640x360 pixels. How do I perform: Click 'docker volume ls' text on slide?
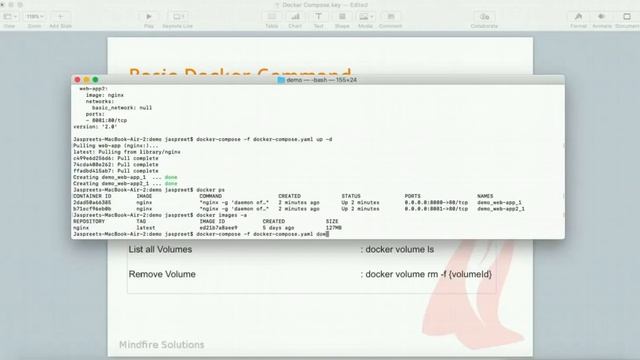[x=400, y=249]
